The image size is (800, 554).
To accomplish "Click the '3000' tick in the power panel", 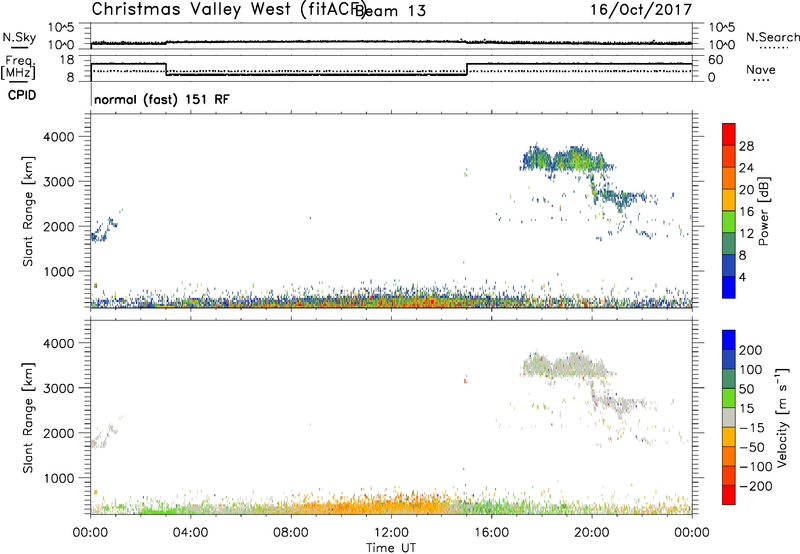I will 58,182.
